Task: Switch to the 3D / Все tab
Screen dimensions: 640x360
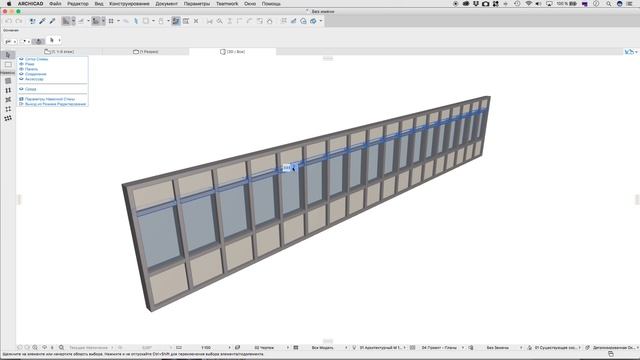Action: point(233,52)
